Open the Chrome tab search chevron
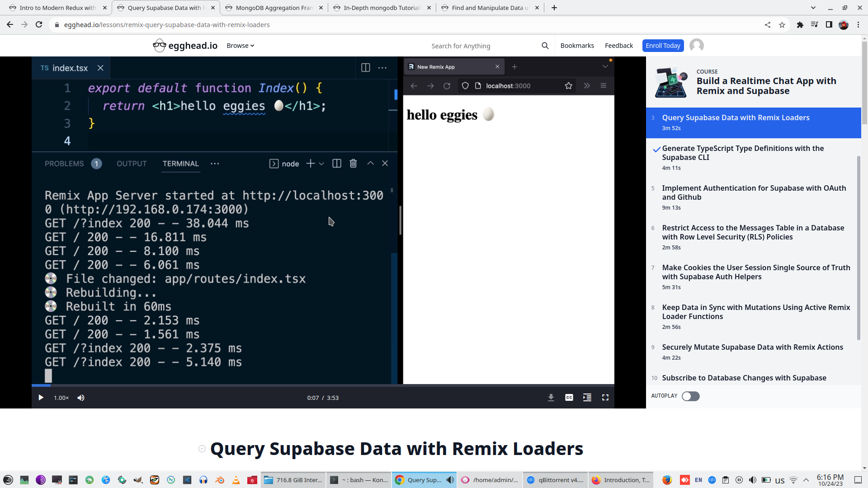868x488 pixels. 813,8
